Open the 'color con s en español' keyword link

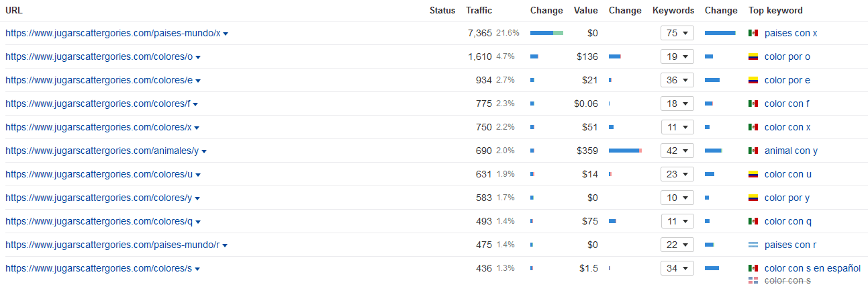[812, 268]
